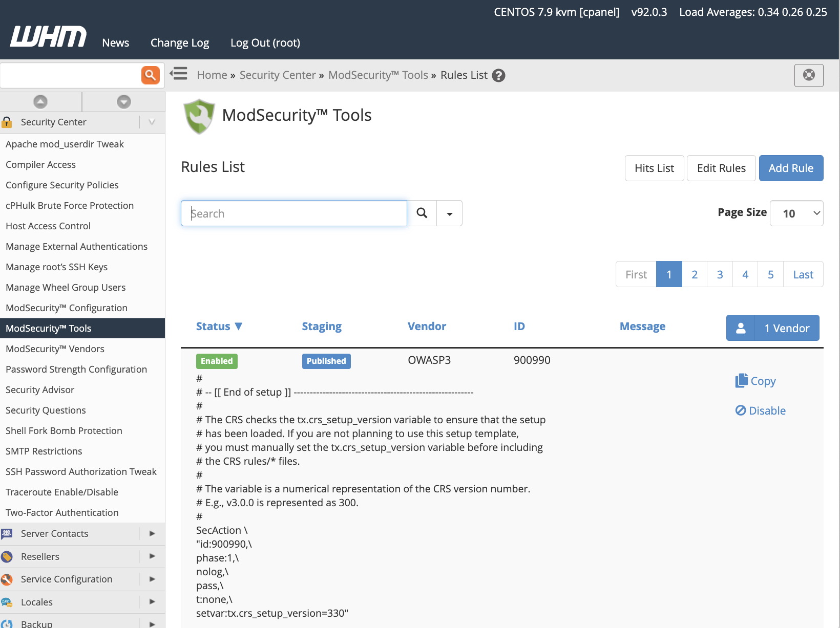840x628 pixels.
Task: Collapse the breadcrumb sidebar with the hamburger icon
Action: [179, 74]
